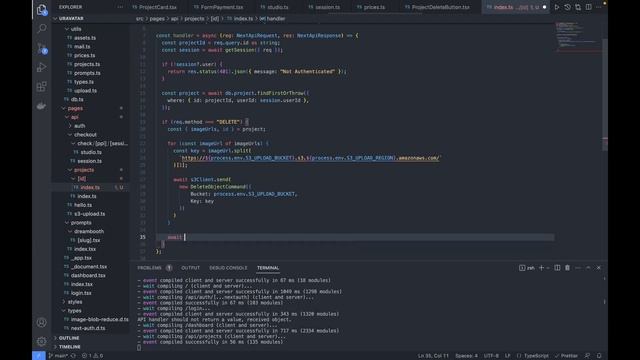The image size is (640, 360).
Task: Open S3 amazonaws URL link in code
Action: point(310,158)
